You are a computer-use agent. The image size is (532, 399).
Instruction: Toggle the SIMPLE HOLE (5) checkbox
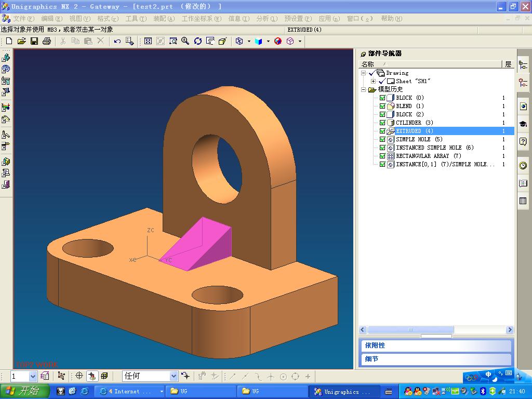(382, 139)
